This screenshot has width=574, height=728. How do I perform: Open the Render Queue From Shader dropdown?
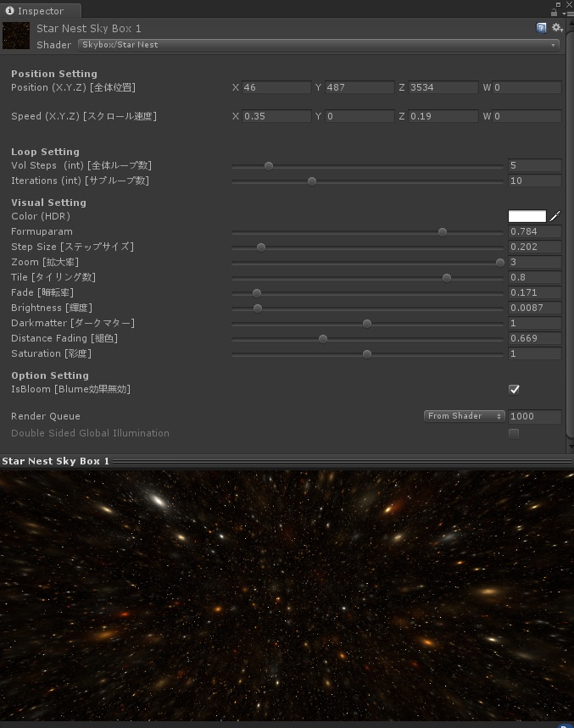click(464, 416)
